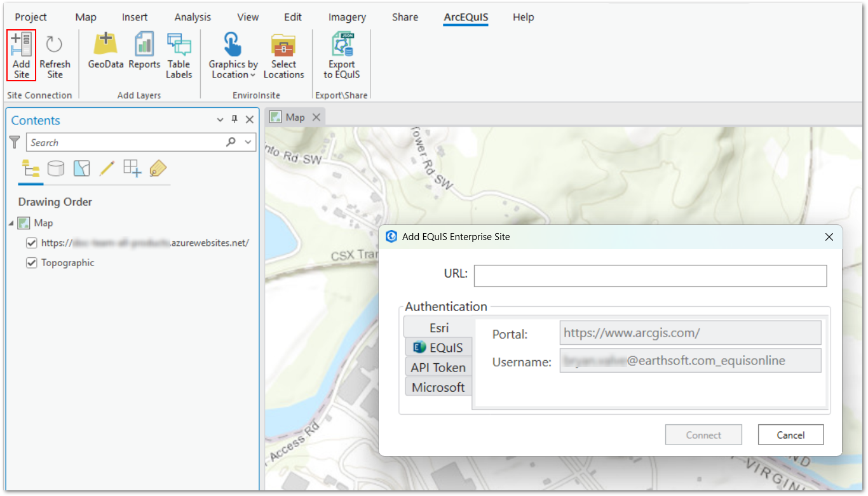Pin the Contents pane auto-hide icon
Screen dimensions: 868x496
pyautogui.click(x=234, y=119)
